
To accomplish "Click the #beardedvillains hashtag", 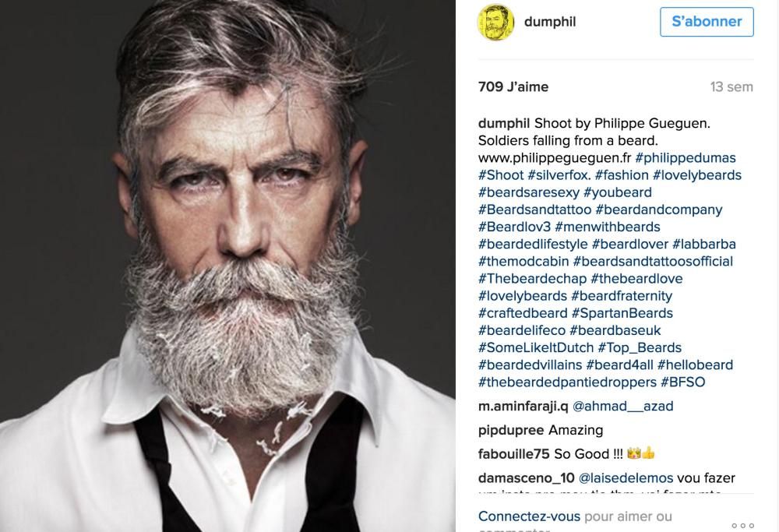I will coord(530,365).
